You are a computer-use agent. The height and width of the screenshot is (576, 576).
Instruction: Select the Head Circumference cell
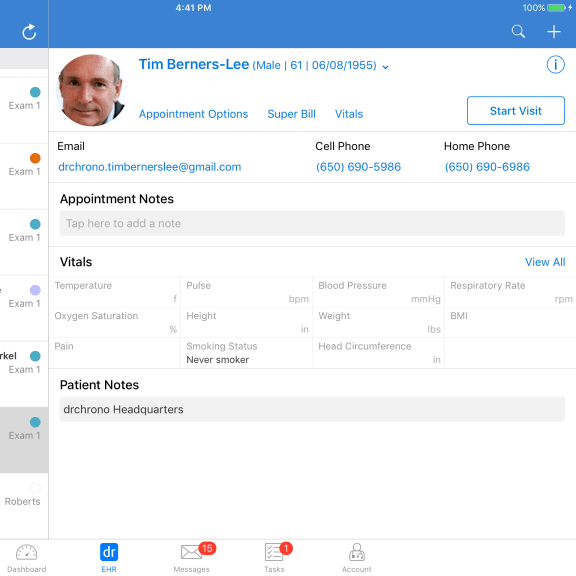pyautogui.click(x=378, y=353)
